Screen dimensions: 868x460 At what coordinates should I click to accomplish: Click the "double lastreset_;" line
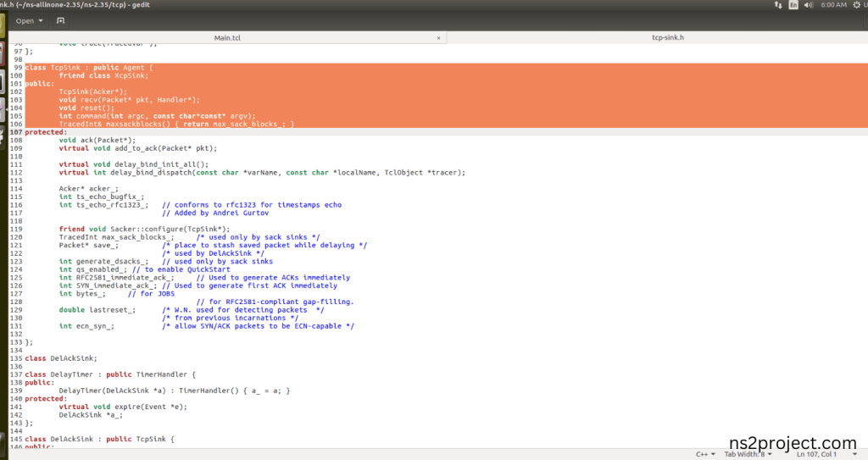point(97,310)
